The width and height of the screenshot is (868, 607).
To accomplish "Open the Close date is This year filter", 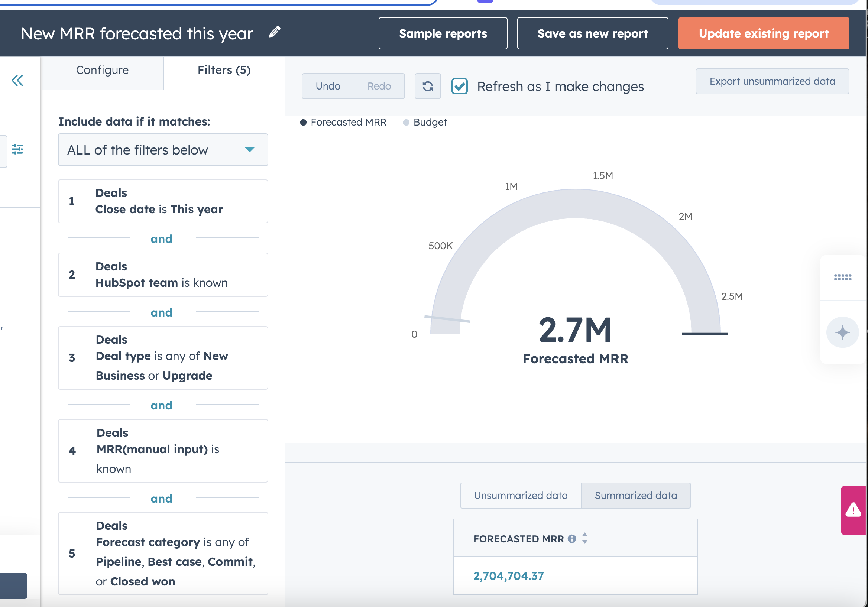I will pos(163,201).
